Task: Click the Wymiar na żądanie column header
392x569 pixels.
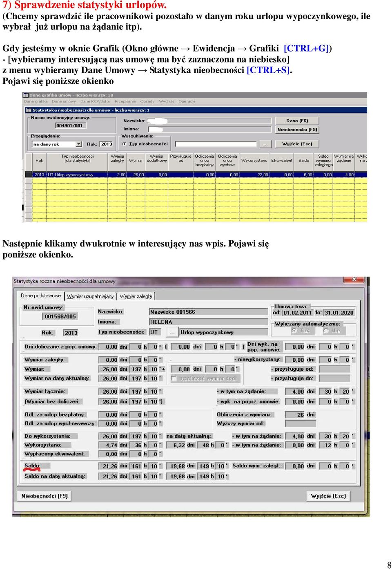Action: click(x=344, y=159)
